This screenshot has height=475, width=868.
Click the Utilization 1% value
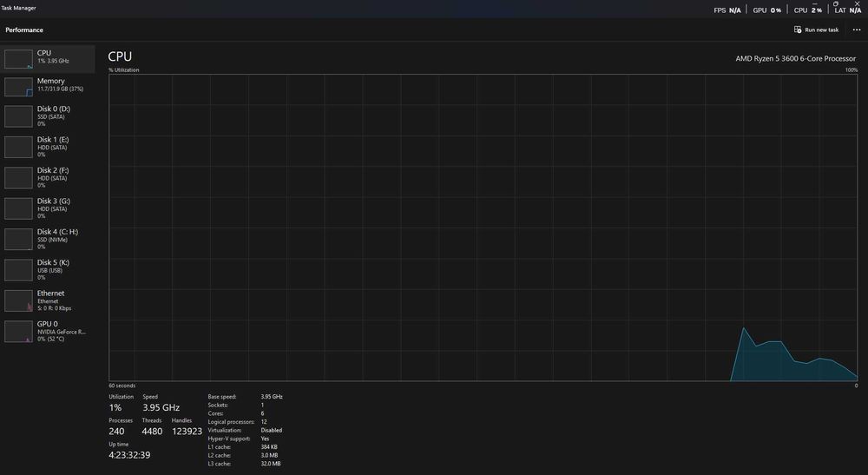point(115,407)
